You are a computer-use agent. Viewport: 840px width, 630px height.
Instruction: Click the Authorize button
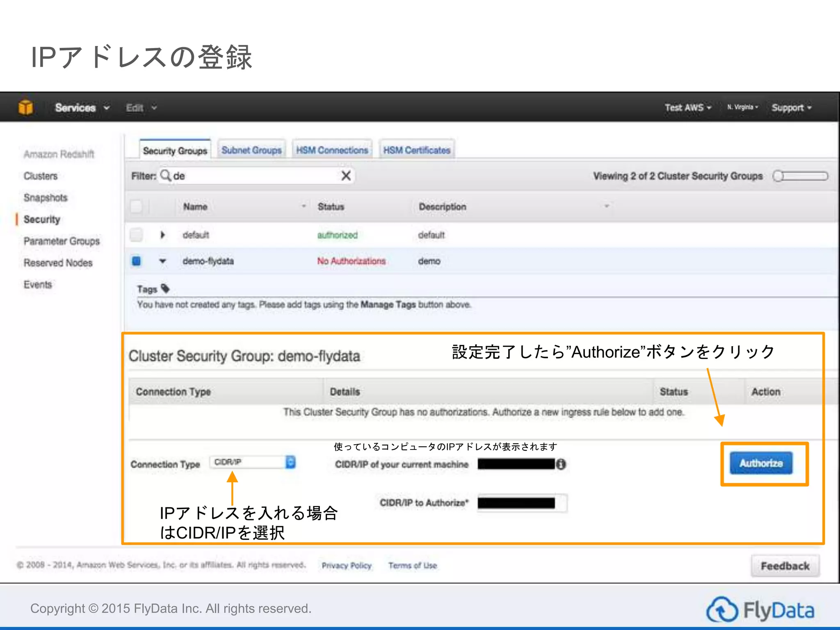point(761,463)
